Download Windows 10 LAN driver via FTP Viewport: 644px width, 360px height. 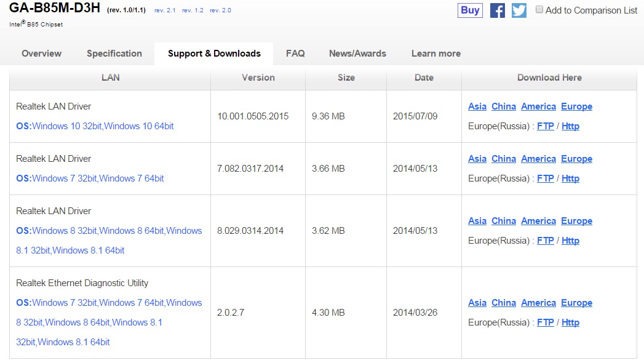click(546, 126)
